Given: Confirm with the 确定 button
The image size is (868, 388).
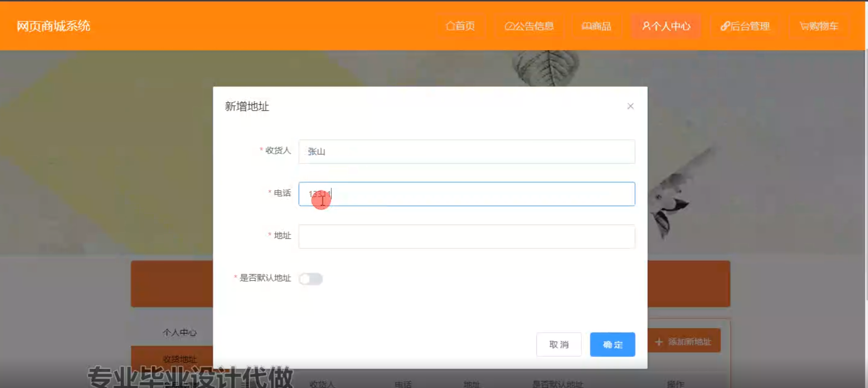Looking at the screenshot, I should 613,345.
